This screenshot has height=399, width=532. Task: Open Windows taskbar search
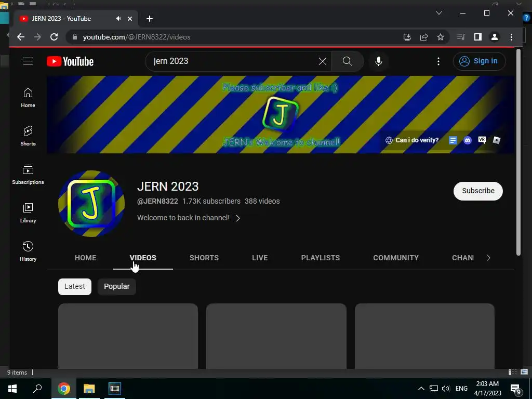coord(37,389)
